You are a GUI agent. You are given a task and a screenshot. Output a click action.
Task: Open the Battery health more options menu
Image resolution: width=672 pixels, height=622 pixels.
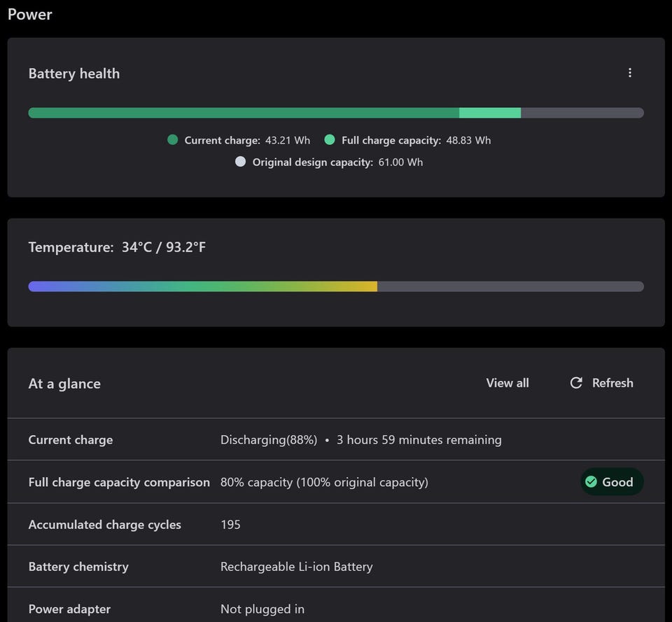pyautogui.click(x=630, y=73)
